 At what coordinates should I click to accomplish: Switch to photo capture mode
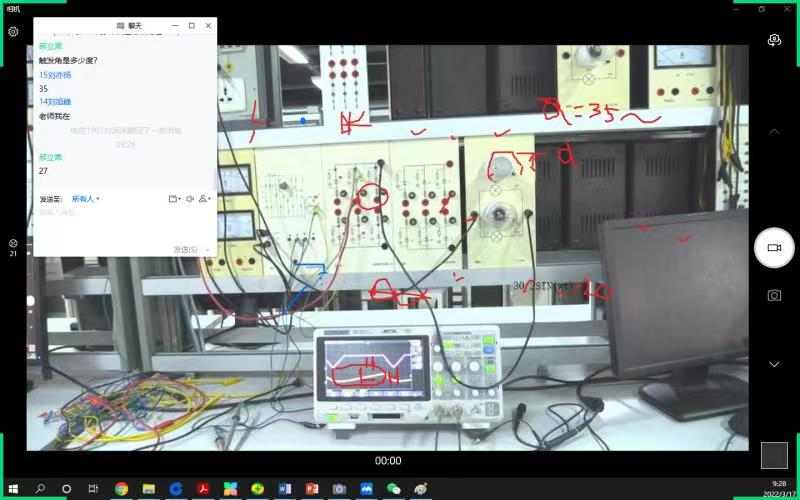point(774,295)
